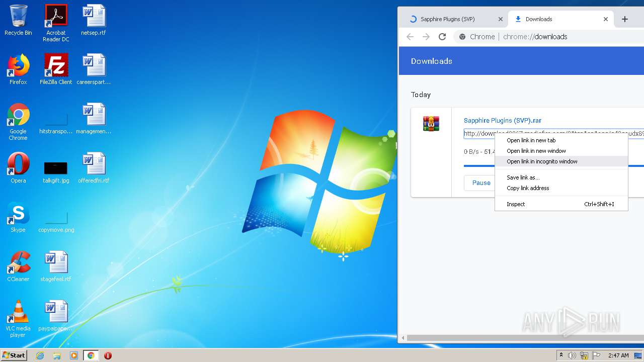This screenshot has height=362, width=644.
Task: Show hidden tray icons arrow
Action: point(561,355)
